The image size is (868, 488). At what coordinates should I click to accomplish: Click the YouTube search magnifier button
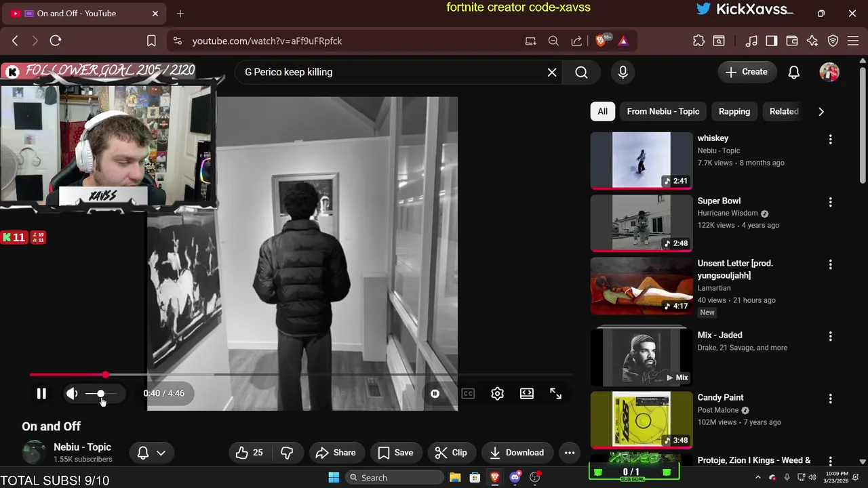581,72
